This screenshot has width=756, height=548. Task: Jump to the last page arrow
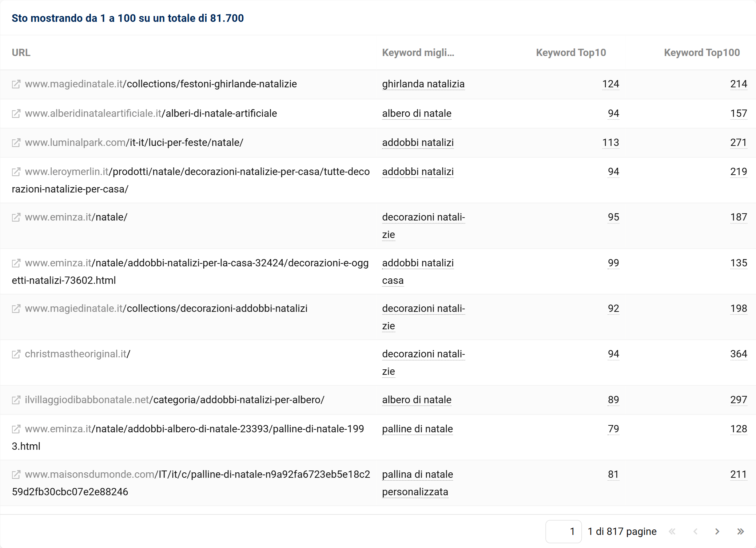(x=740, y=532)
